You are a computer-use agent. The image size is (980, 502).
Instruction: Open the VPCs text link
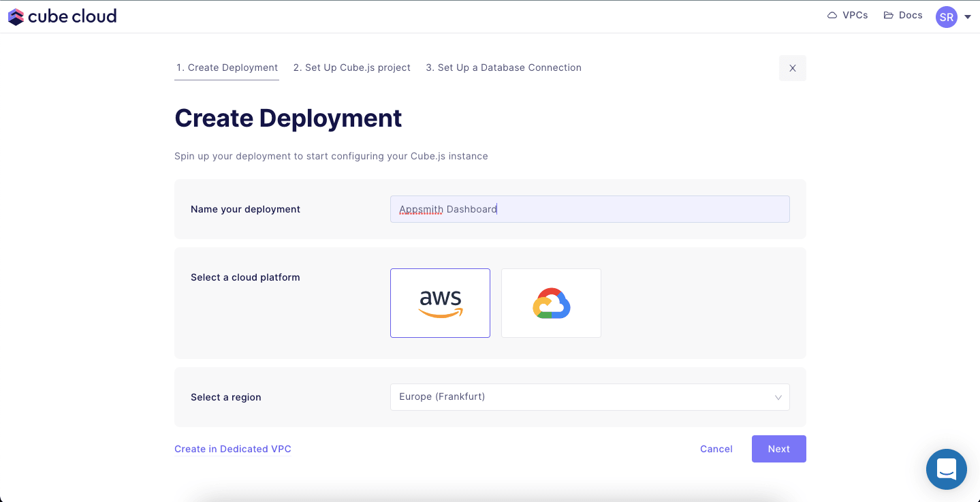pos(855,15)
